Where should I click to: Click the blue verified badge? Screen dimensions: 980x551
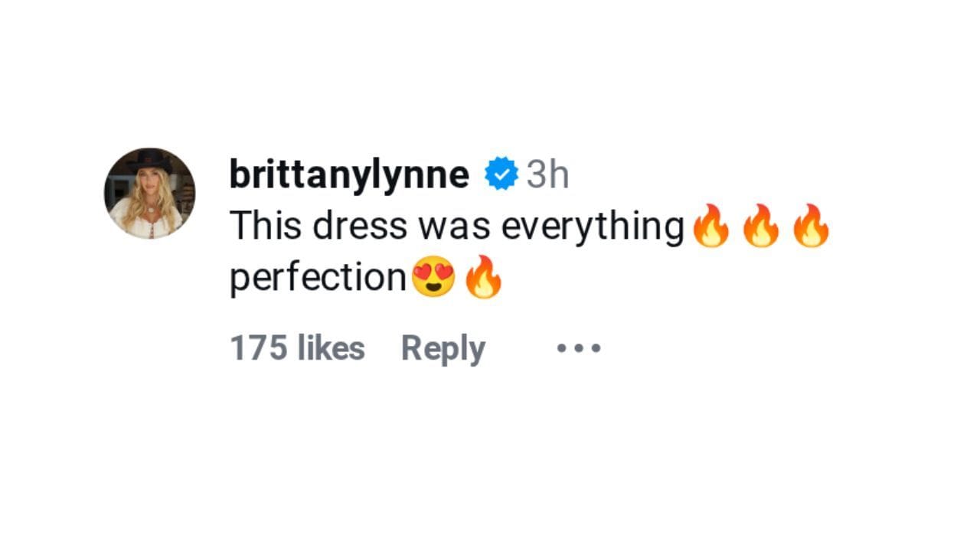501,175
